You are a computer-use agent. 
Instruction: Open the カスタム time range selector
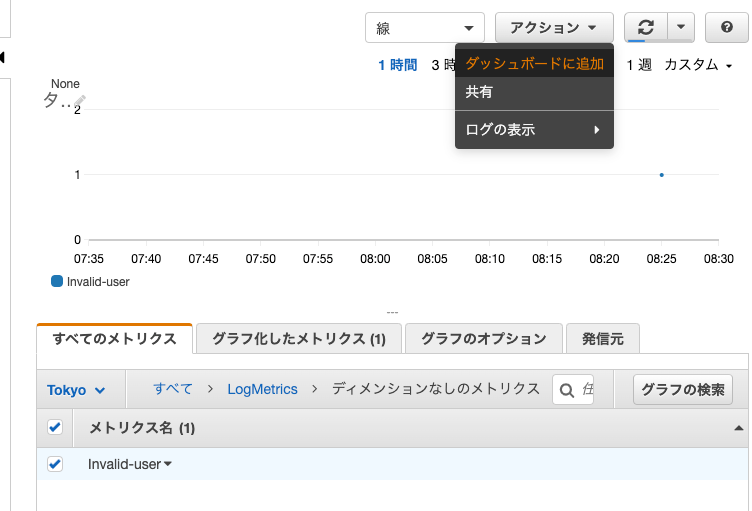coord(698,64)
